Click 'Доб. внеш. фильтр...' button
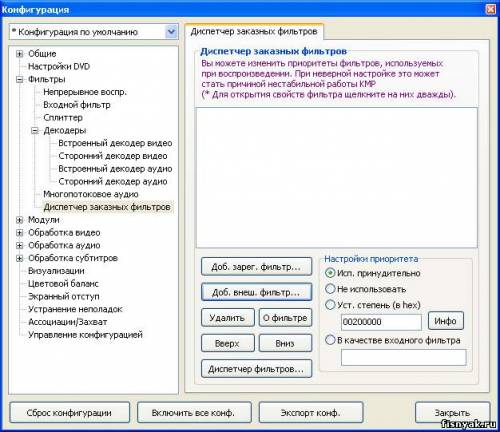This screenshot has width=500, height=432. [x=256, y=292]
